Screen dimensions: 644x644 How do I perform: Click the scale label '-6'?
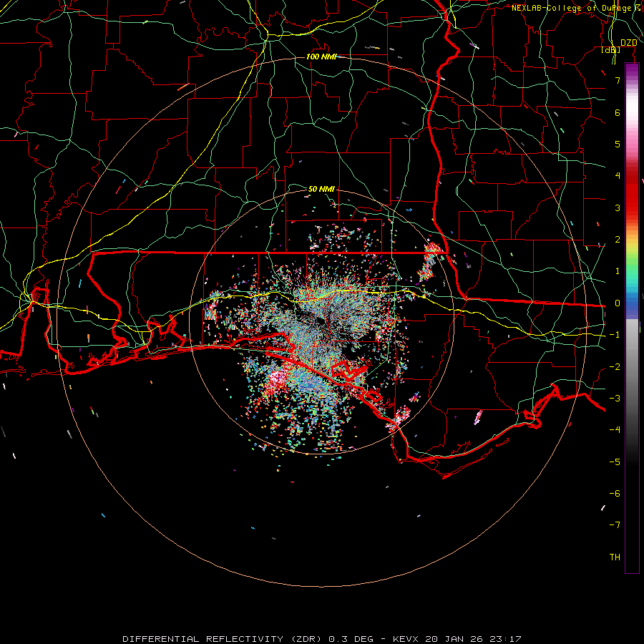[615, 493]
